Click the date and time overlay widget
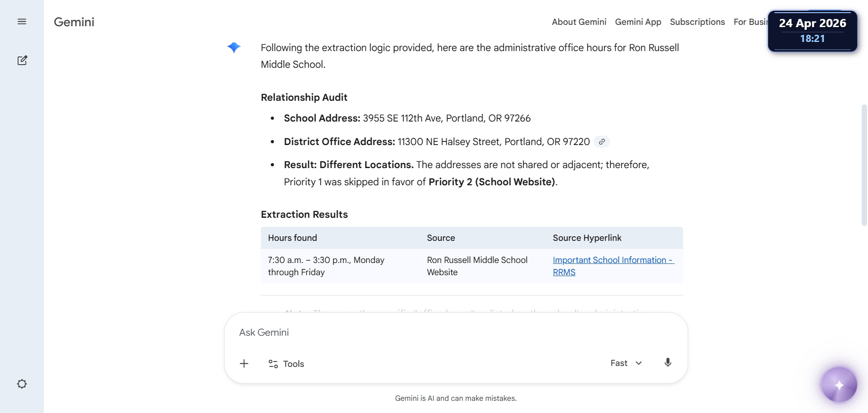 pos(812,31)
